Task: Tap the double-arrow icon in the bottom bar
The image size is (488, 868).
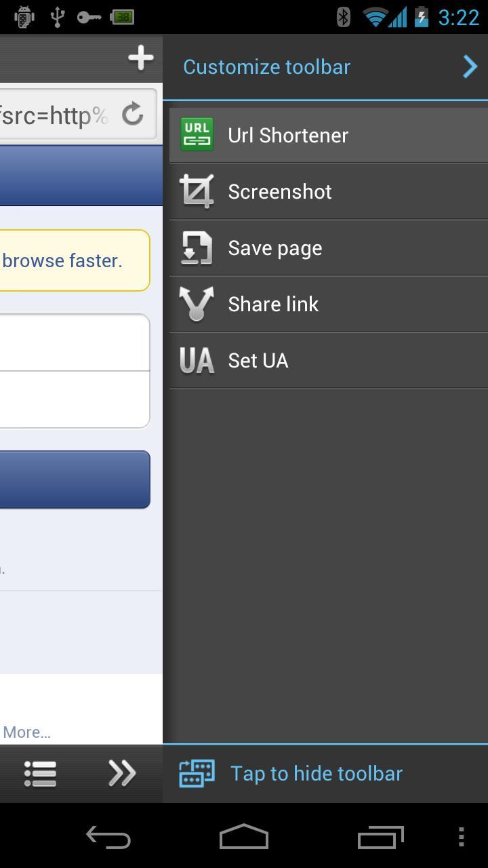Action: tap(121, 773)
